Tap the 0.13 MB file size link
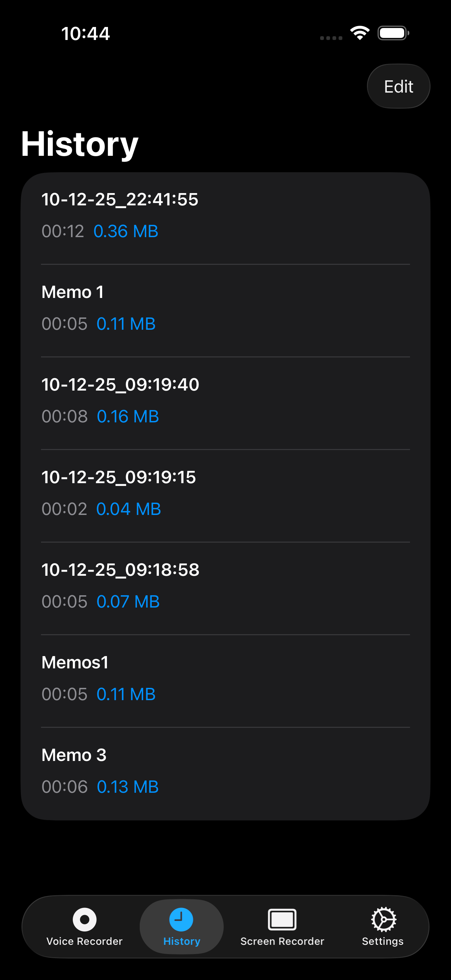 (x=127, y=787)
